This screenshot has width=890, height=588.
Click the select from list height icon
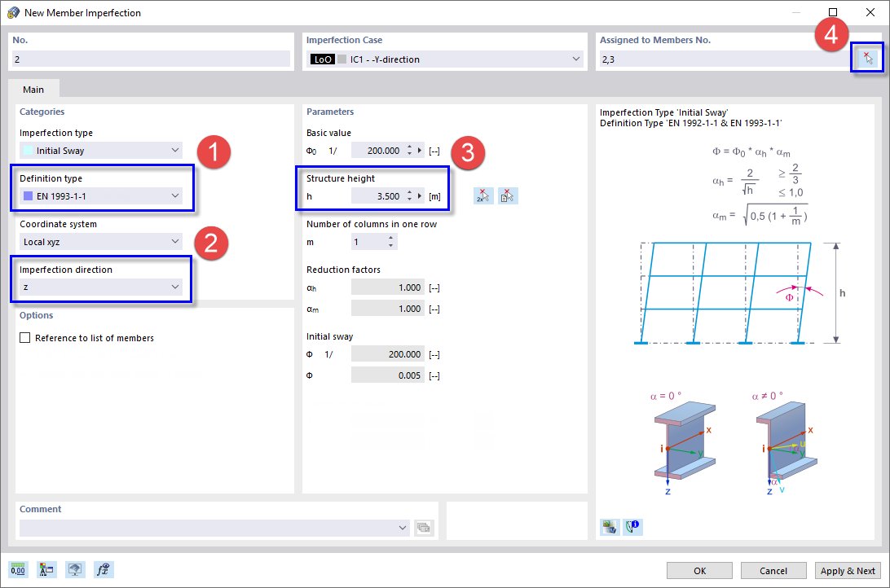tap(508, 196)
